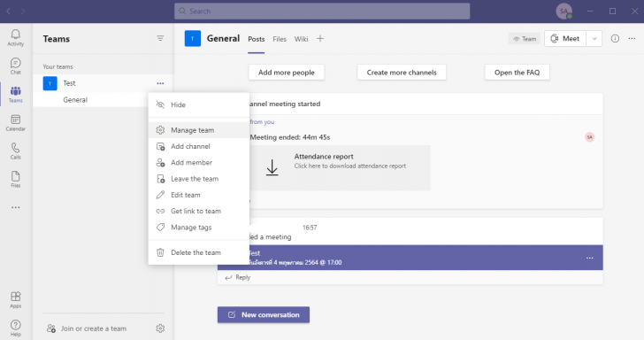This screenshot has height=340, width=644.
Task: Select Add member menu item
Action: pos(199,162)
